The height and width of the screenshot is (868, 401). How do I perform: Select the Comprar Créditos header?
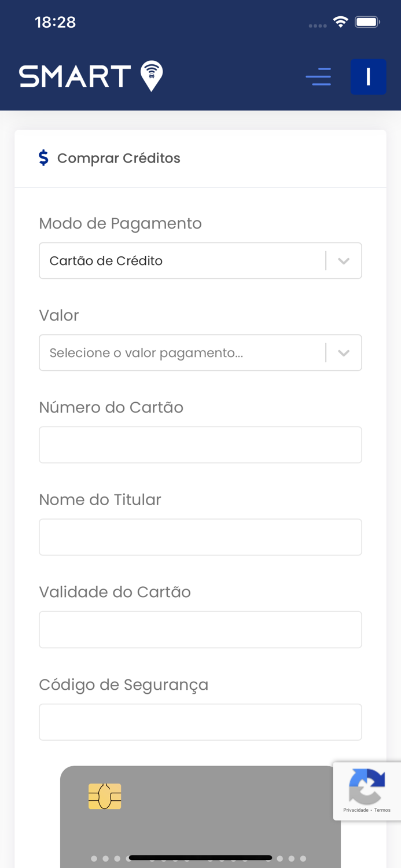tap(119, 157)
